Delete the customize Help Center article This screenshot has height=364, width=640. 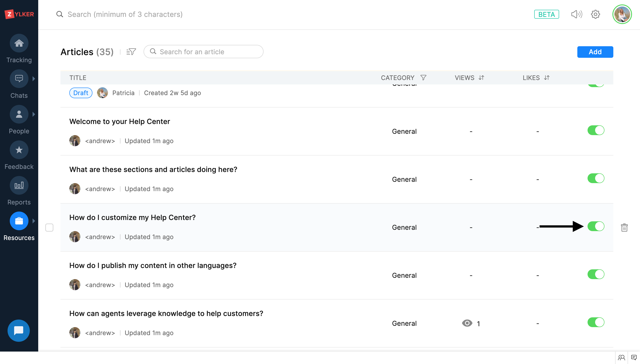(624, 228)
